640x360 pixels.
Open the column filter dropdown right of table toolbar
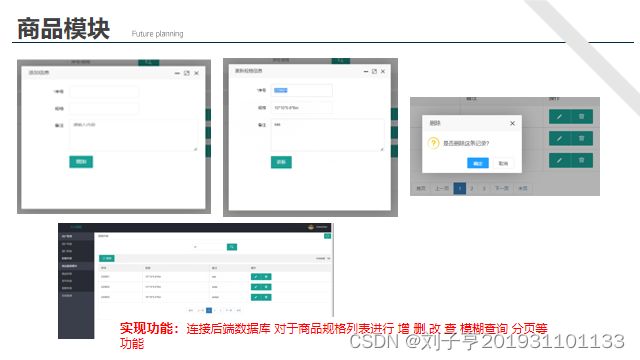click(x=323, y=258)
